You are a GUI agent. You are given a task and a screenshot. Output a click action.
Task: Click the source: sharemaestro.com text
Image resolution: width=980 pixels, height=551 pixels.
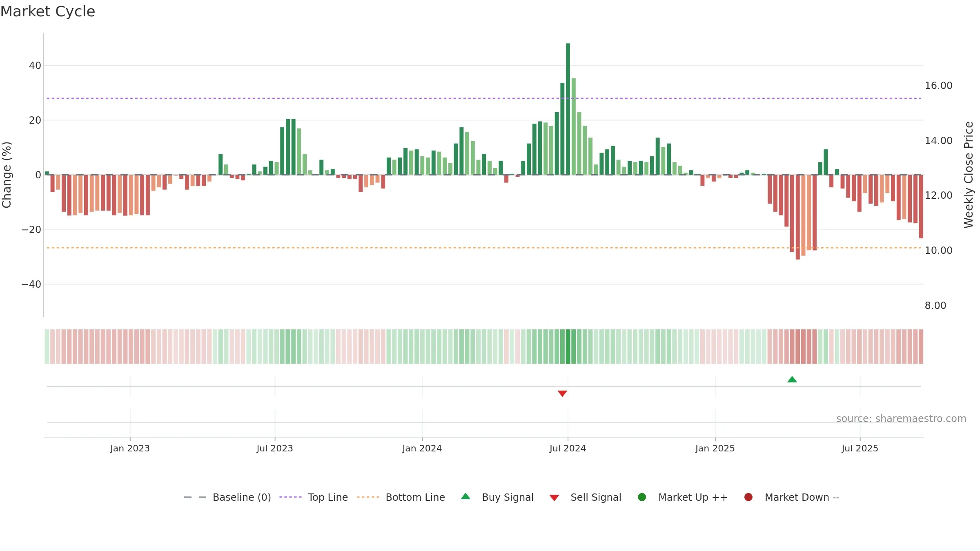901,419
